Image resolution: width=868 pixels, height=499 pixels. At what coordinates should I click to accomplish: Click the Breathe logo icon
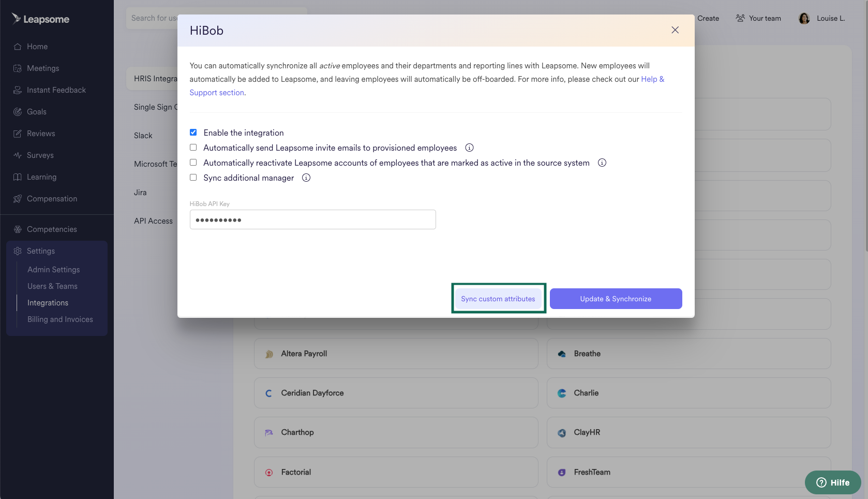click(562, 354)
